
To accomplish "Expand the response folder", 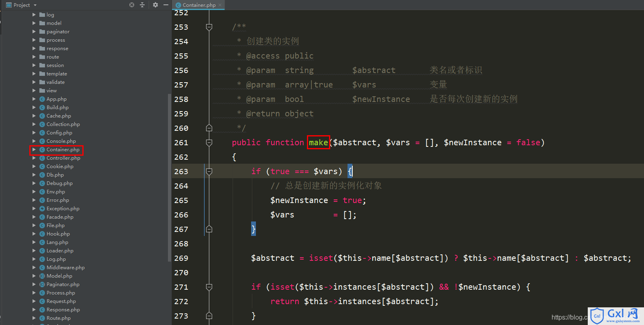I will coord(34,49).
